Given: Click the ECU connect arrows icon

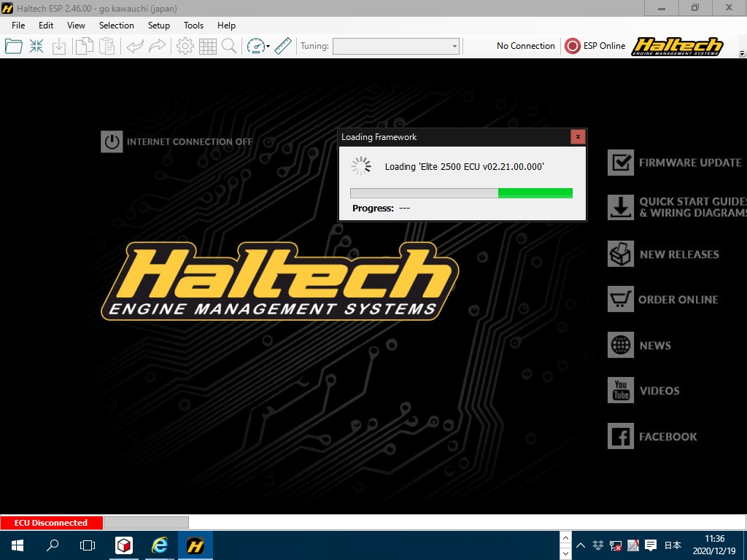Looking at the screenshot, I should pyautogui.click(x=36, y=46).
